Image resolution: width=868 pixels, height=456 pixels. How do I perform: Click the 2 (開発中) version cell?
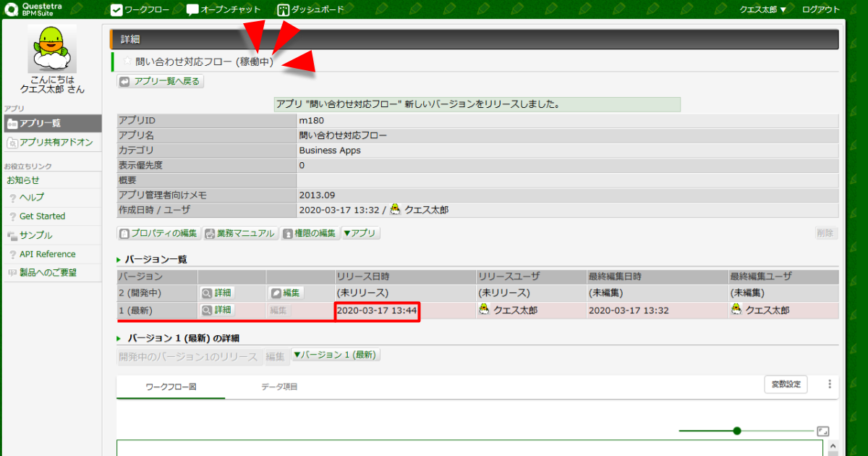pos(157,293)
